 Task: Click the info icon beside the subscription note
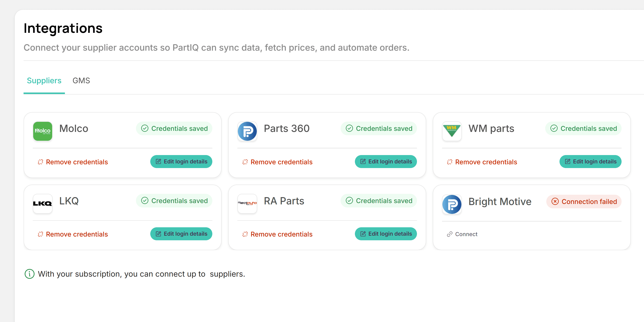coord(29,274)
